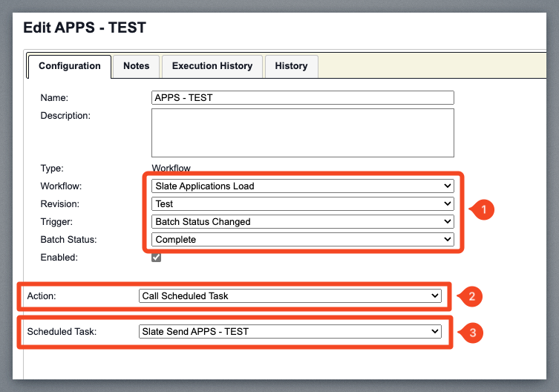Image resolution: width=559 pixels, height=392 pixels.
Task: Click the Name text field
Action: coord(302,97)
